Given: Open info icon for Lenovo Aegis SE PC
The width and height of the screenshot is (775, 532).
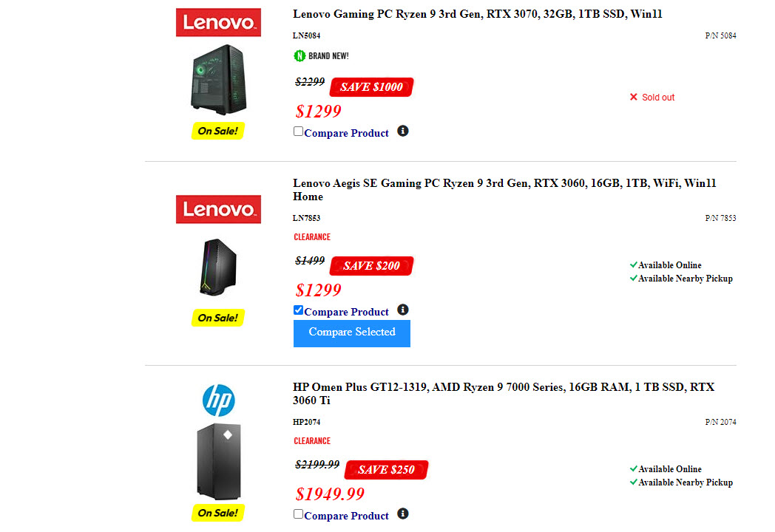Looking at the screenshot, I should [x=403, y=310].
